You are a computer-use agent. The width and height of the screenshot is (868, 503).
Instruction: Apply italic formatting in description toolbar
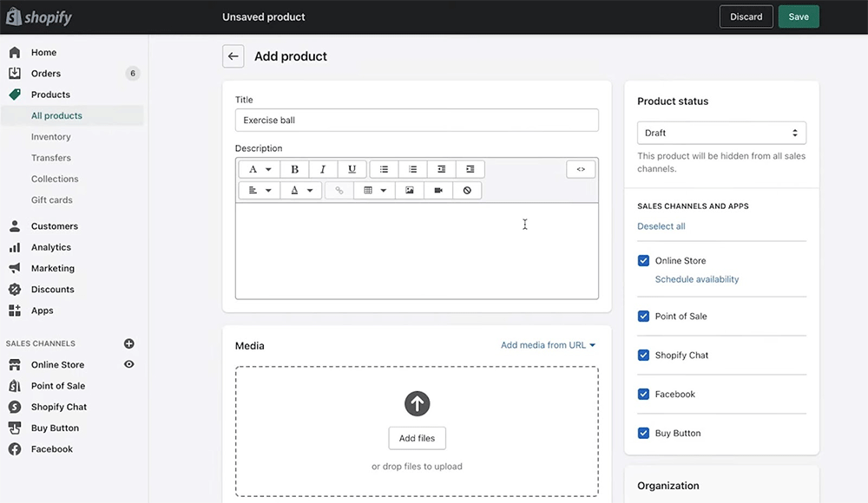(323, 169)
